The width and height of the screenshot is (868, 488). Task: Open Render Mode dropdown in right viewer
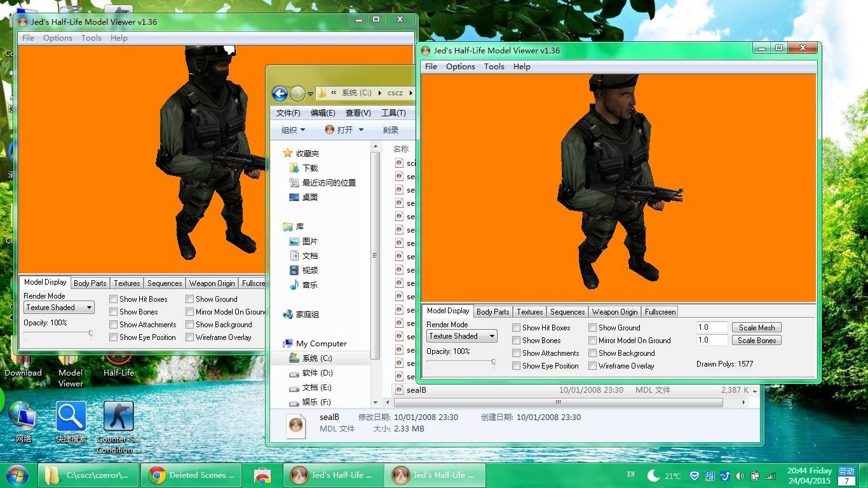tap(461, 336)
